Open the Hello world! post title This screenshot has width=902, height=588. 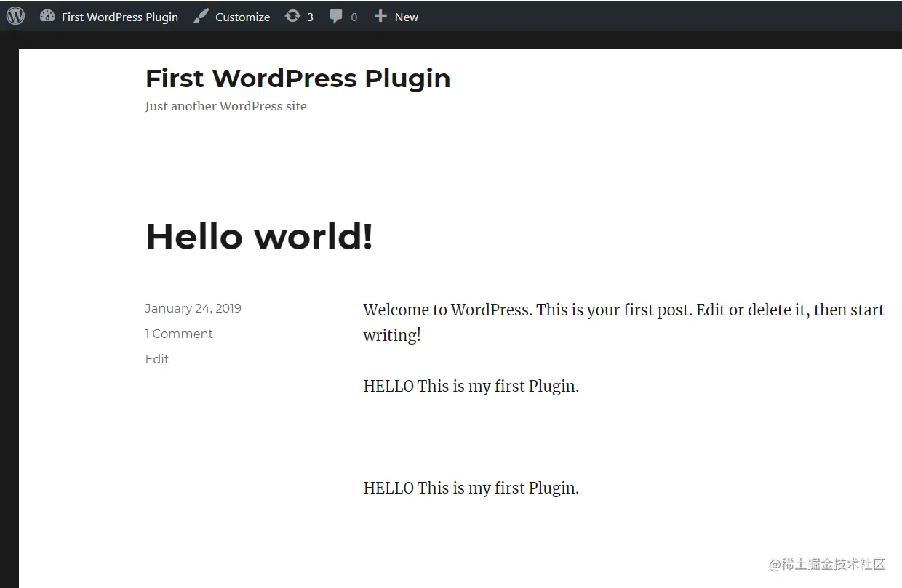click(x=260, y=237)
